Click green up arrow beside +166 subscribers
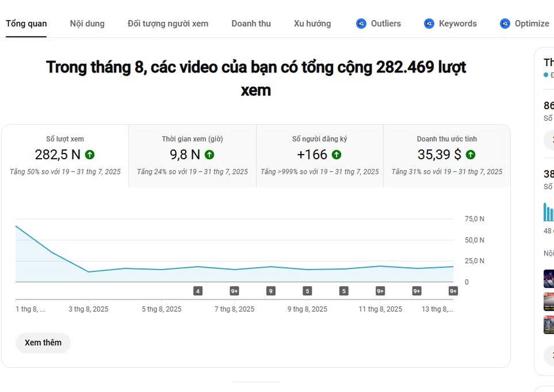 [x=336, y=155]
